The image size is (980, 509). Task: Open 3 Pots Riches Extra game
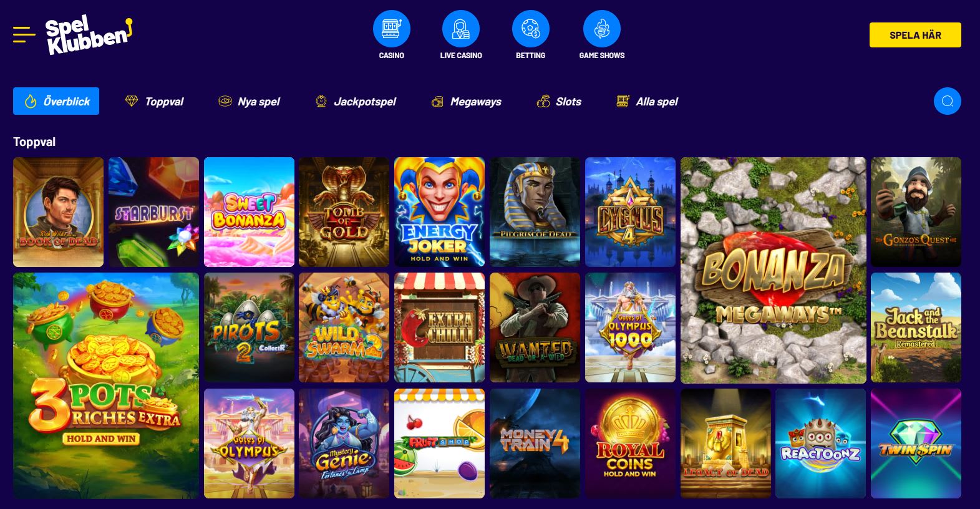click(x=106, y=385)
